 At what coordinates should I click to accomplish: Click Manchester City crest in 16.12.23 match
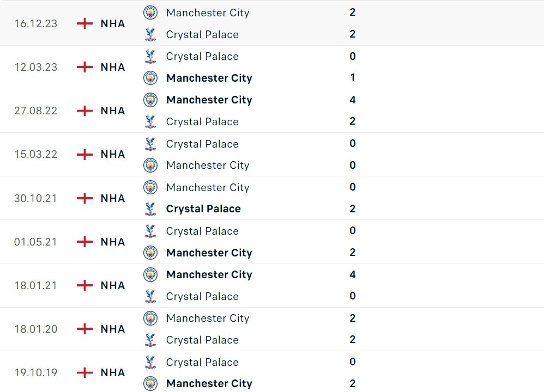(x=150, y=13)
